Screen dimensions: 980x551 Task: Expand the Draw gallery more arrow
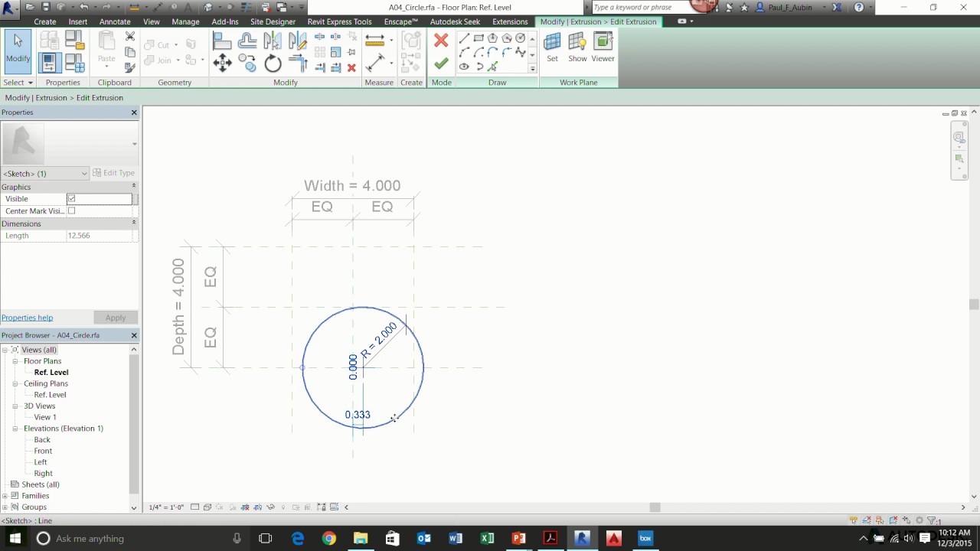pos(532,68)
